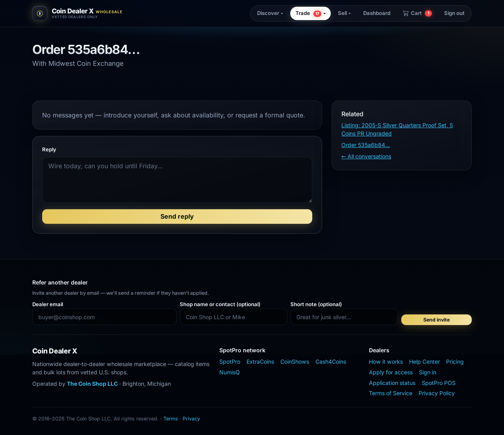Open the 2005-S Silver Quarters Proof Set listing link
Screen dimensions: 504x435
[x=397, y=129]
